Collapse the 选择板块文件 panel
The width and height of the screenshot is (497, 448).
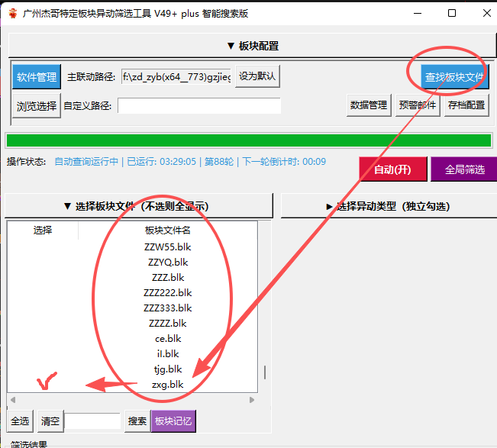click(x=139, y=206)
